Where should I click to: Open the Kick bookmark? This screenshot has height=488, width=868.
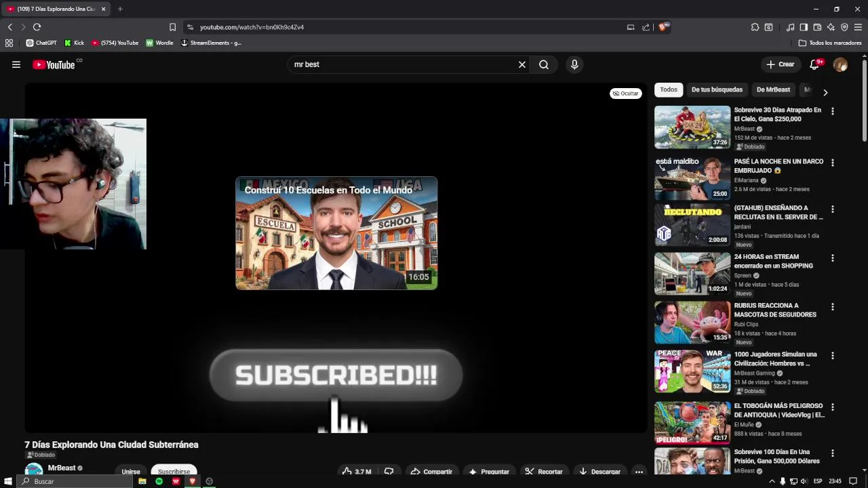(x=74, y=43)
